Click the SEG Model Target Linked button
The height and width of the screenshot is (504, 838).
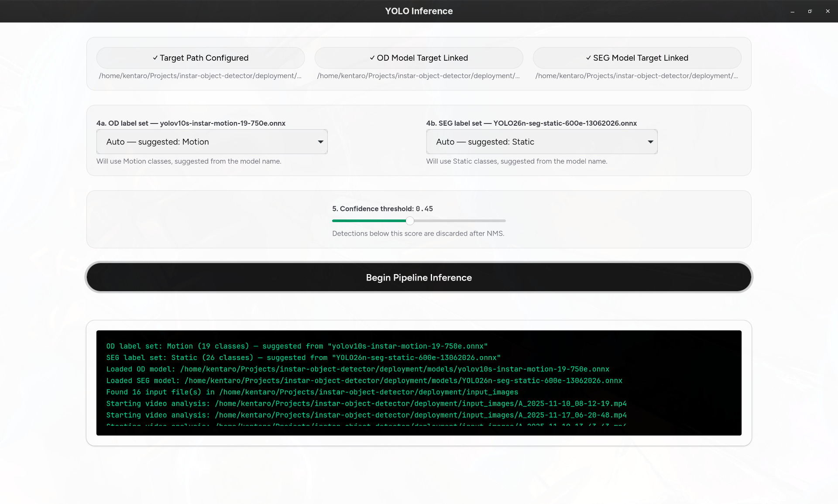coord(637,58)
